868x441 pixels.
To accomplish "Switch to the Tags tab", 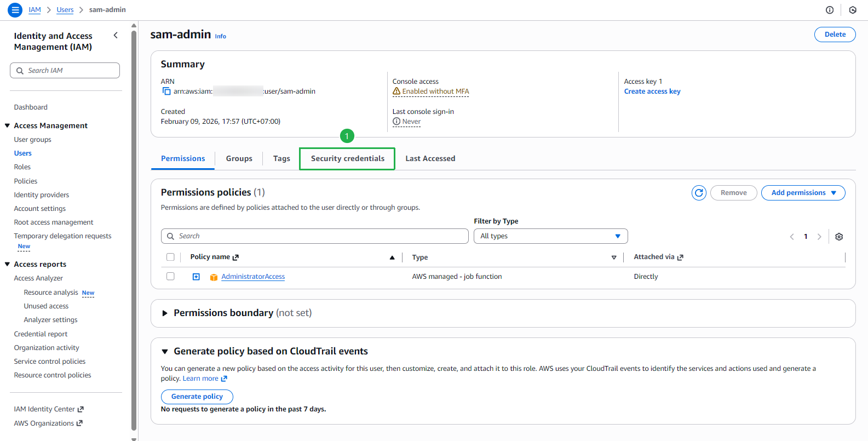I will click(x=281, y=158).
